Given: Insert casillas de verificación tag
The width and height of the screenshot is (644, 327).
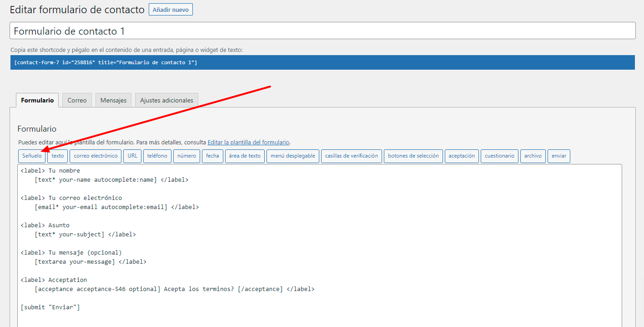Looking at the screenshot, I should (x=352, y=156).
